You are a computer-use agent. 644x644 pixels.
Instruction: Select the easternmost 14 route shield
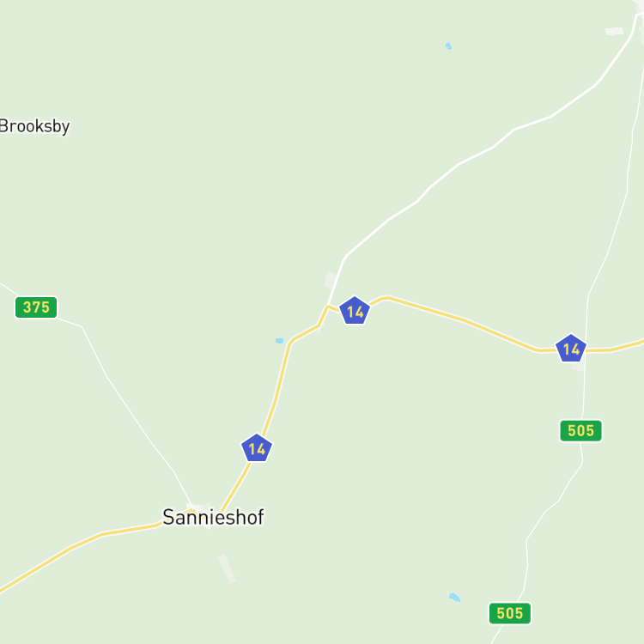coord(571,349)
